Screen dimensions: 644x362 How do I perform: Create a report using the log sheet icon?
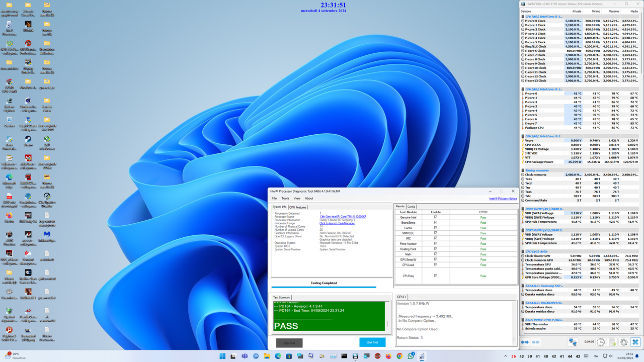coord(612,342)
